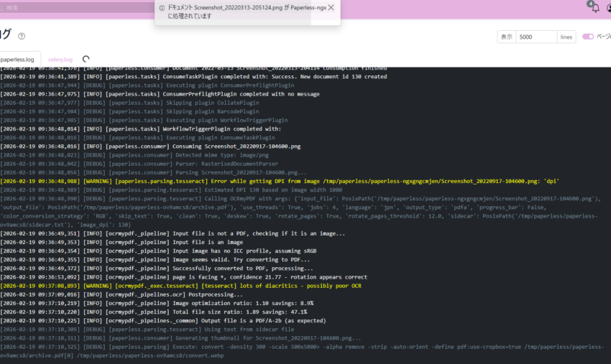Click the help question mark beside heading

click(22, 36)
